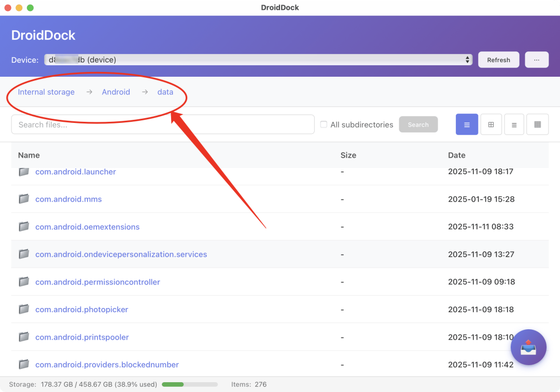
Task: Click the Storage 178.37 GB status text
Action: pos(83,385)
